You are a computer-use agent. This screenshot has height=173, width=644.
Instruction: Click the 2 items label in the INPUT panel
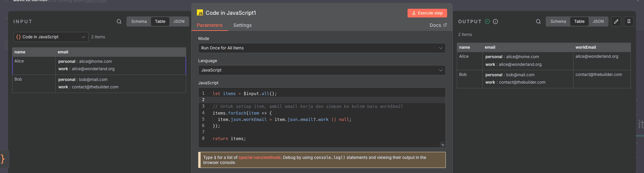click(98, 37)
